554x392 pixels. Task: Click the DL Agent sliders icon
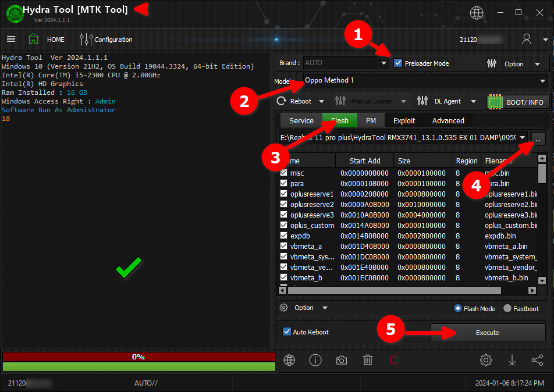point(422,101)
